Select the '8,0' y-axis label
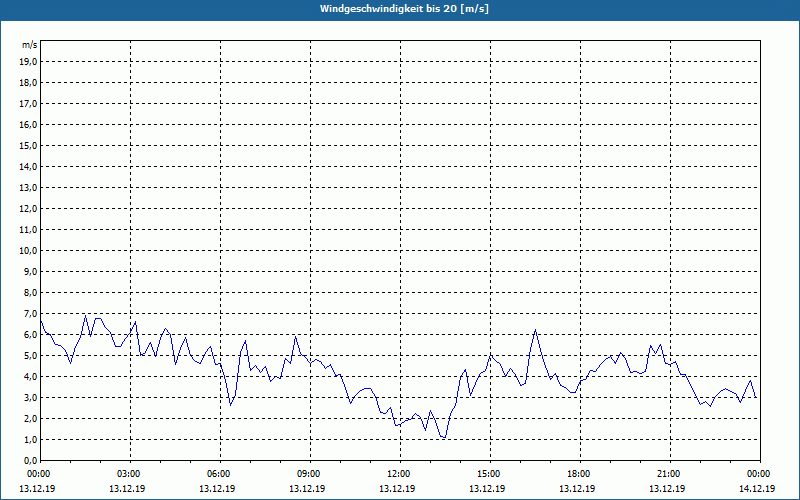Image resolution: width=800 pixels, height=500 pixels. tap(30, 293)
